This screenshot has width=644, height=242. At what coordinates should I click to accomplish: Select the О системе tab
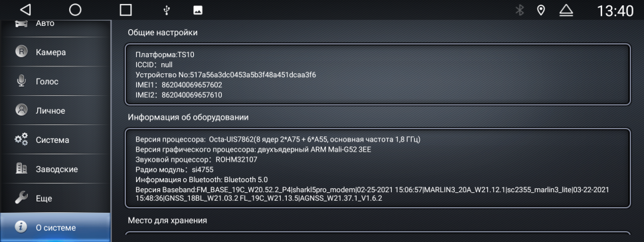pos(55,227)
